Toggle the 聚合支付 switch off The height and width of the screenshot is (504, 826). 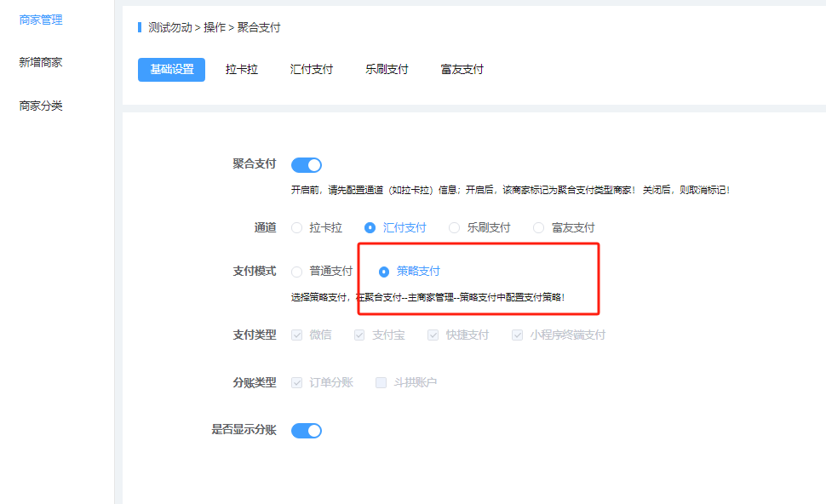pos(307,165)
